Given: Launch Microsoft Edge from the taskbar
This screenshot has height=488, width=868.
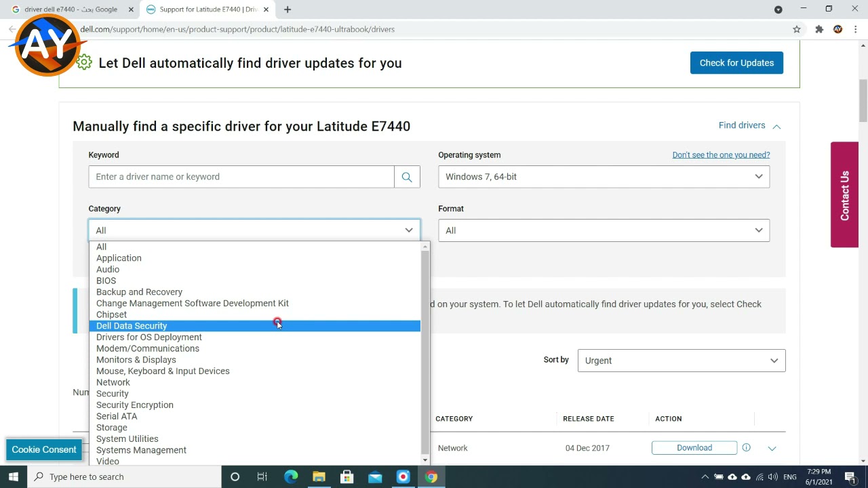Looking at the screenshot, I should (x=291, y=476).
